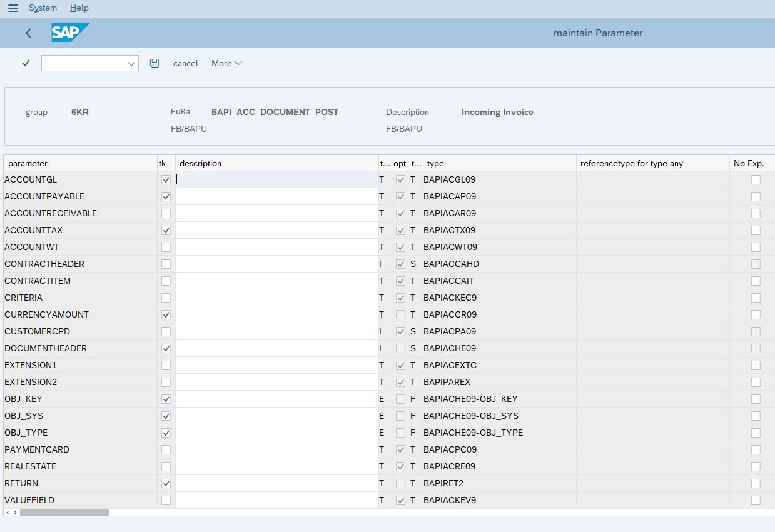Viewport: 775px width, 532px height.
Task: Expand the More menu
Action: (226, 63)
